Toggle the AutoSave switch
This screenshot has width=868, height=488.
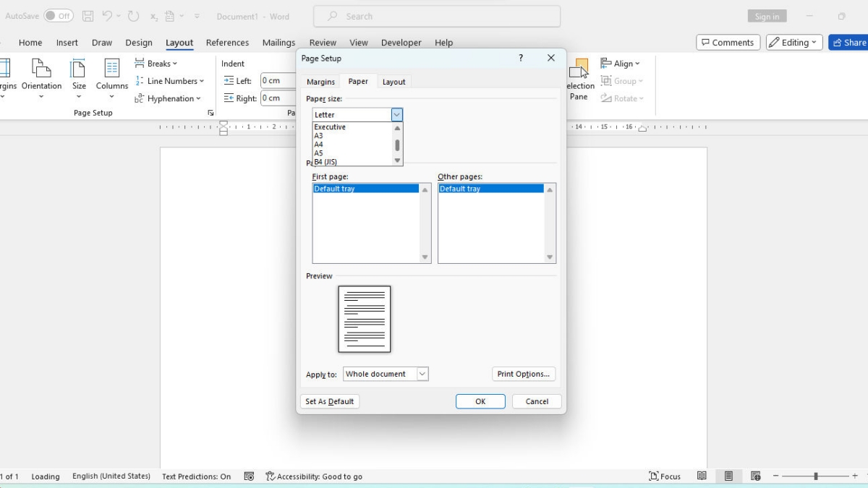tap(58, 16)
